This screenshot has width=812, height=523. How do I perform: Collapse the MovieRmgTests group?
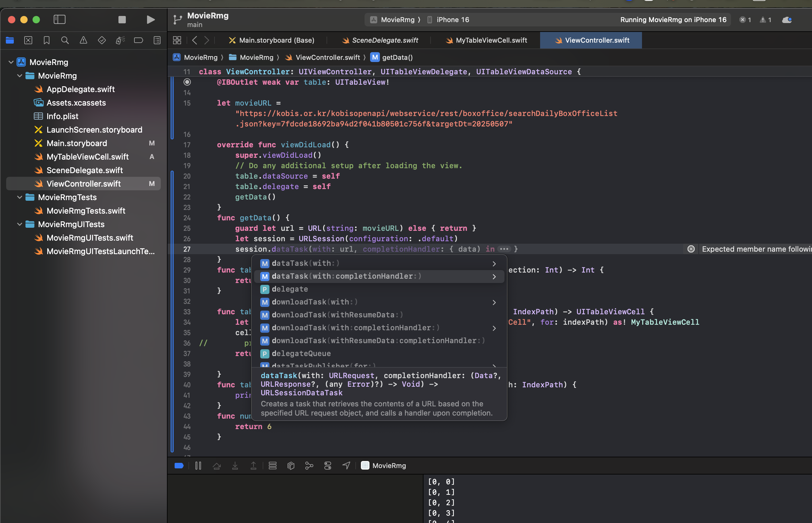click(20, 197)
